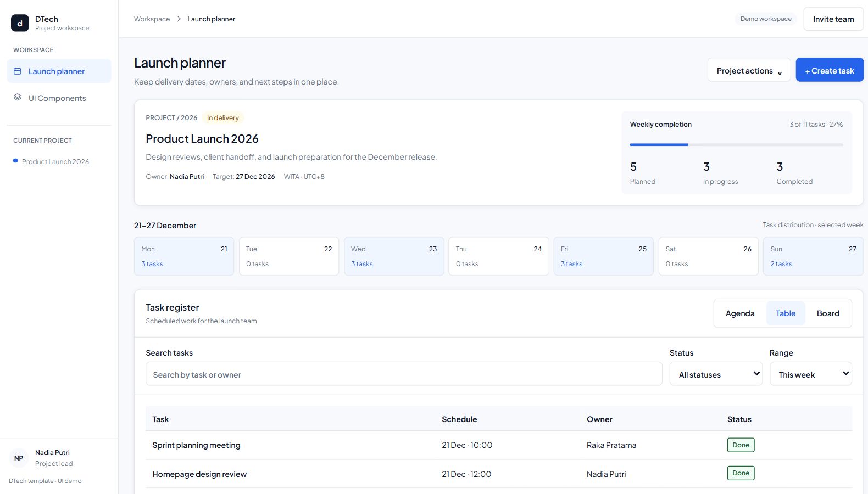Click Workspace breadcrumb link
The width and height of the screenshot is (868, 494).
coord(152,19)
